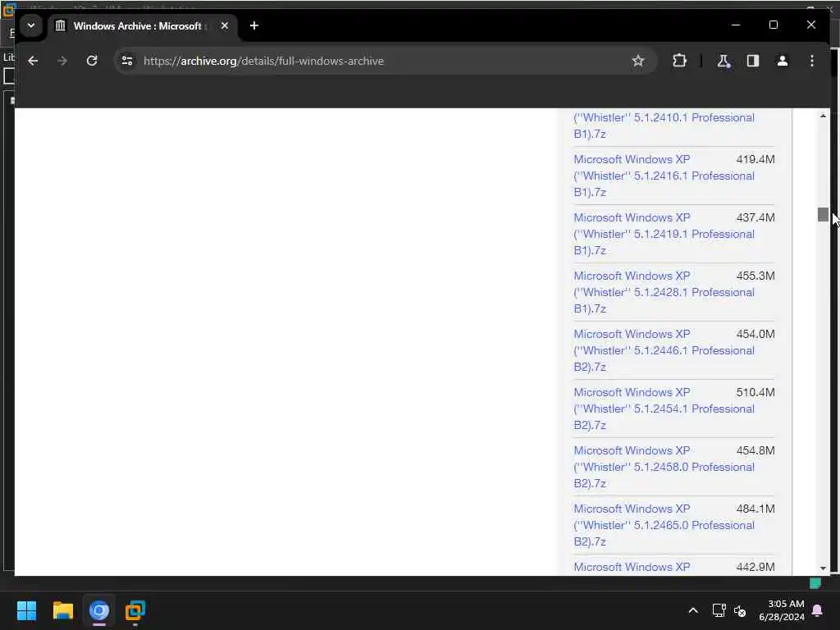Open Chrome Labs flask icon
The width and height of the screenshot is (840, 630).
pyautogui.click(x=724, y=61)
